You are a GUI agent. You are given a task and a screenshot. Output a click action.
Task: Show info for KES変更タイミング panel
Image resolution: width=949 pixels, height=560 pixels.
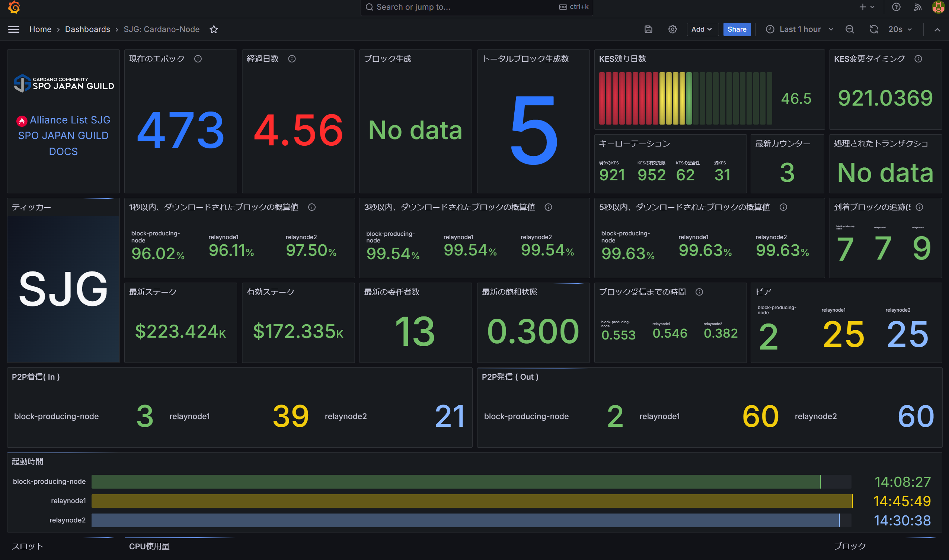tap(918, 59)
